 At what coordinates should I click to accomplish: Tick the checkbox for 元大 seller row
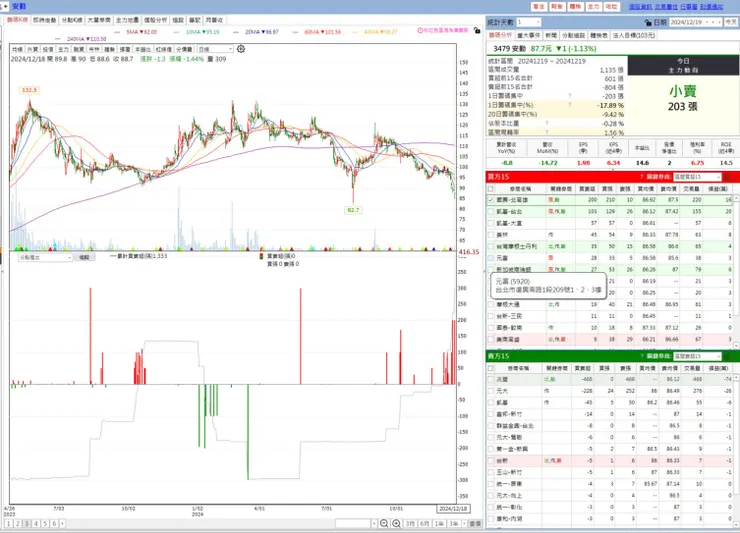491,391
